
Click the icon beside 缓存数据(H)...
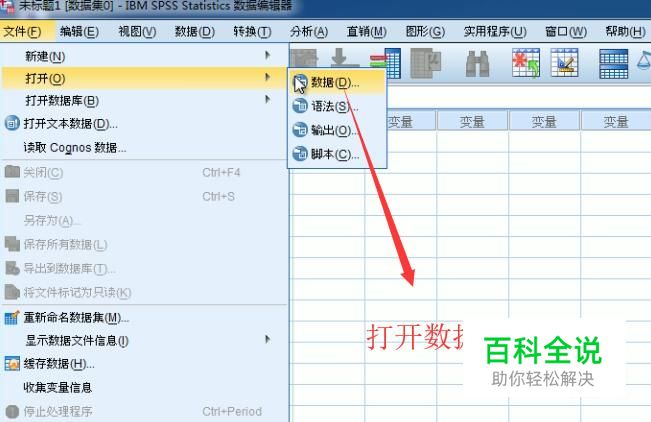click(12, 364)
